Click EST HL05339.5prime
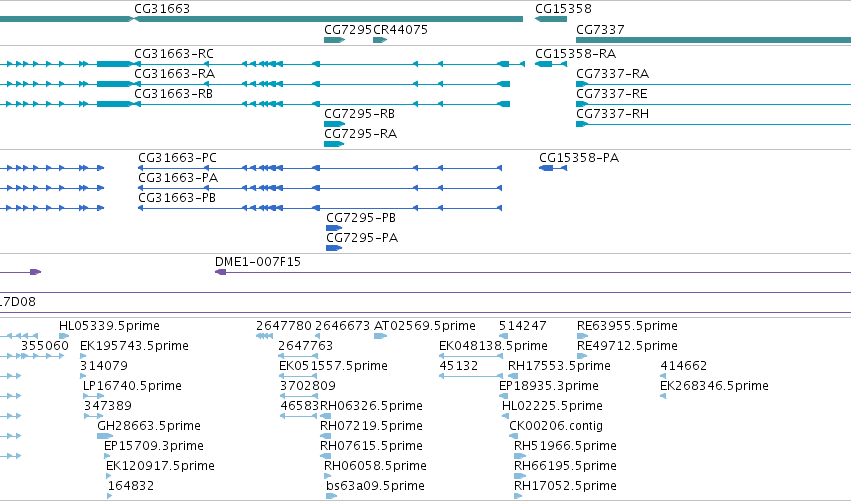Viewport: 851px width, 501px height. tap(109, 326)
